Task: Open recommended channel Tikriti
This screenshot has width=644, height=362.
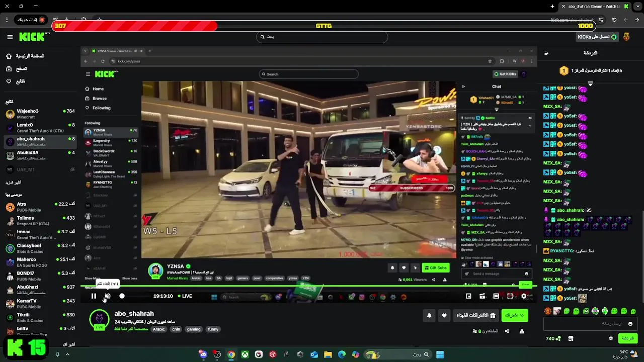Action: (40, 318)
